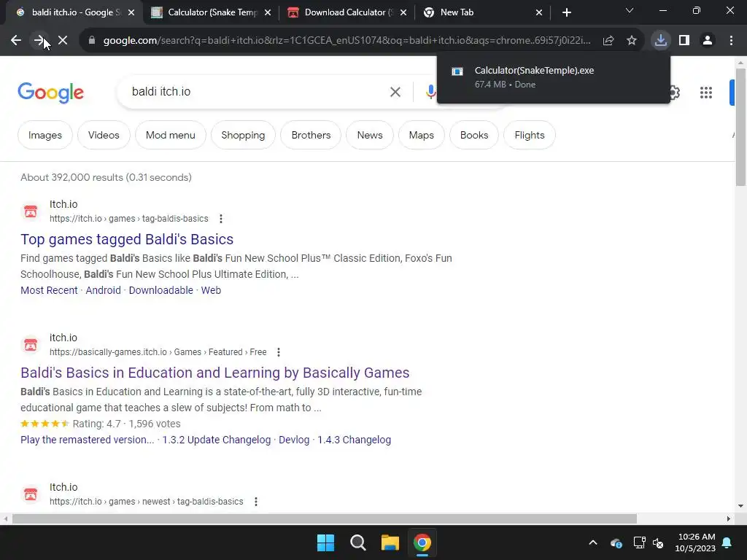Image resolution: width=747 pixels, height=560 pixels.
Task: Open more options for tag-baldis-basics result
Action: (220, 219)
